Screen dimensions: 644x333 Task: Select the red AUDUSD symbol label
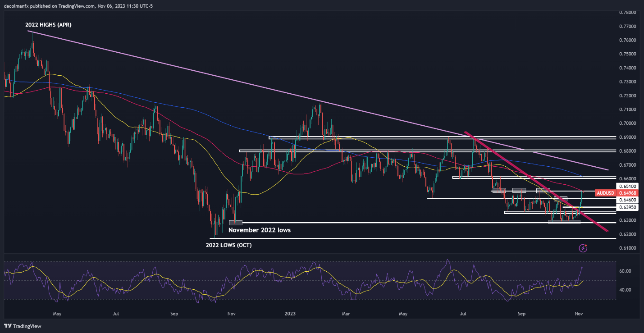[605, 193]
